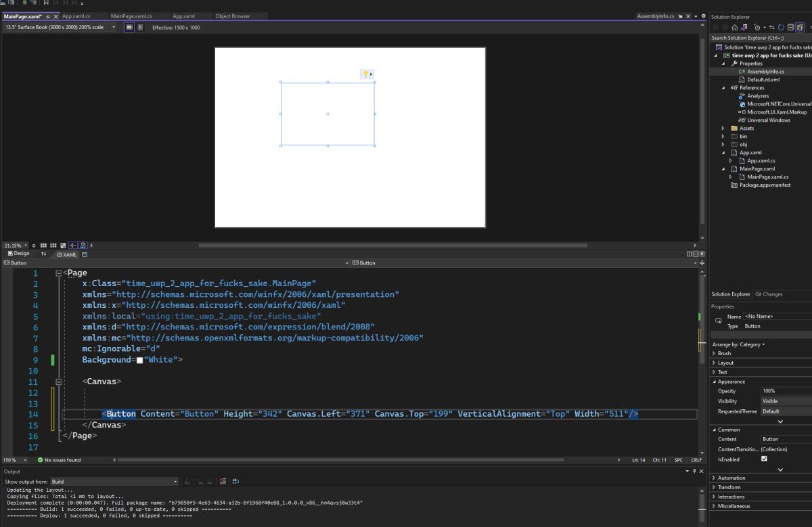This screenshot has height=527, width=812.
Task: Click portrait orientation icon in designer toolbar
Action: click(x=140, y=27)
